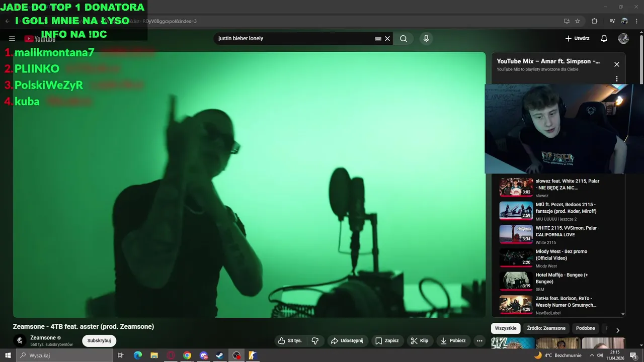Open the Windows notification center
644x362 pixels.
point(634,355)
